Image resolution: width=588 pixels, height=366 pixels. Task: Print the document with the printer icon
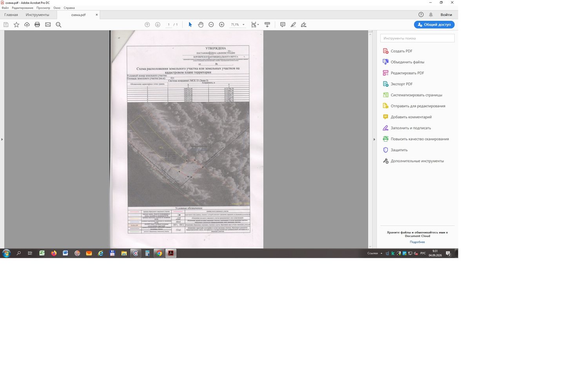[37, 25]
